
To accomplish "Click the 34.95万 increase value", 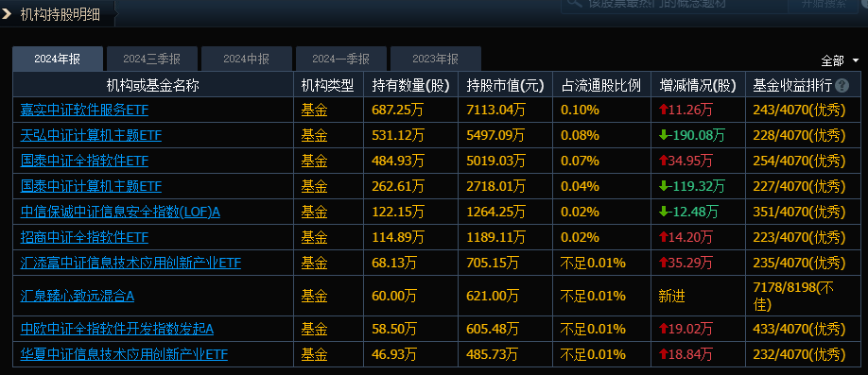I will 690,161.
